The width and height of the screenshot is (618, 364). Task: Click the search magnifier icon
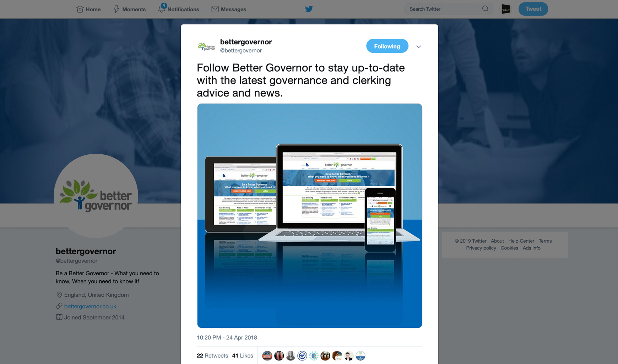485,9
